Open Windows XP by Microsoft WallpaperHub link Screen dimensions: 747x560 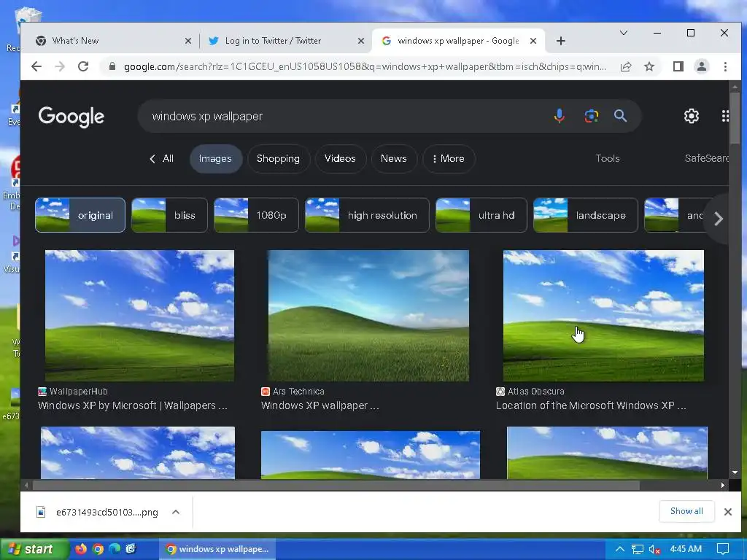point(133,405)
